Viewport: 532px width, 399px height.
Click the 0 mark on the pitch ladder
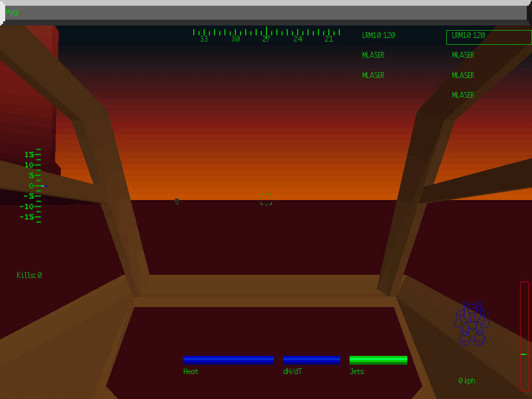[x=31, y=185]
